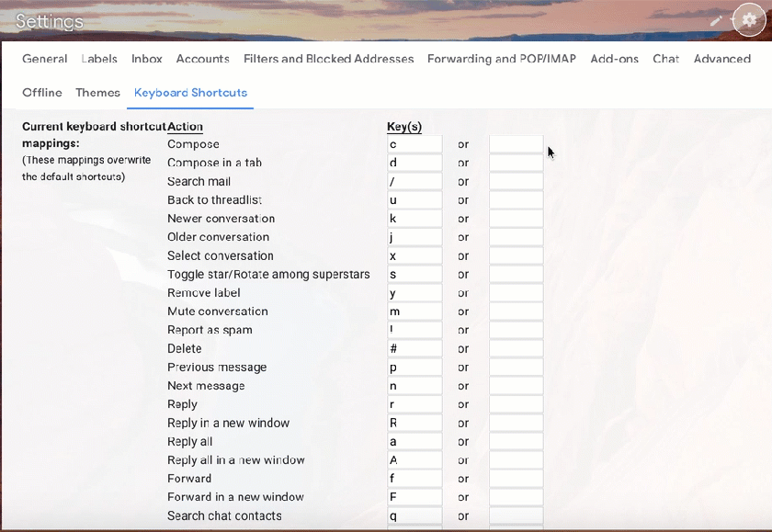Open the Offline settings tab
Image resolution: width=772 pixels, height=532 pixels.
42,93
